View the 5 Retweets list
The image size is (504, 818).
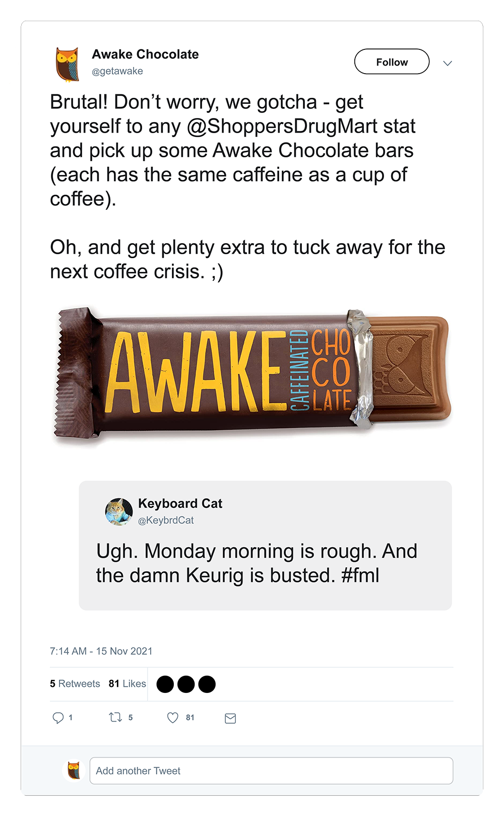[x=75, y=684]
